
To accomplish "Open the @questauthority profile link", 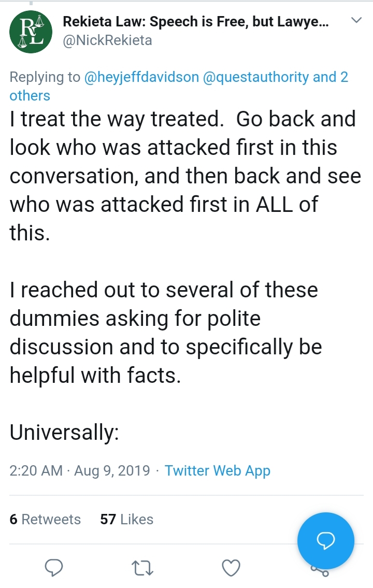I will [256, 77].
